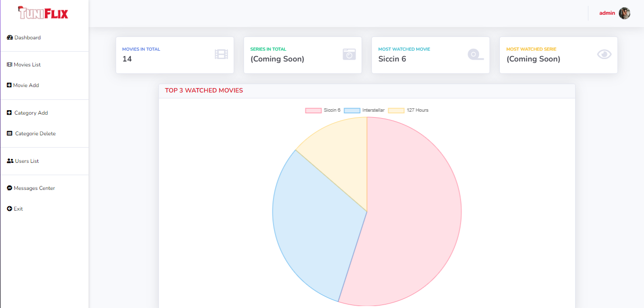This screenshot has width=644, height=308.
Task: Click the plus icon beside Movie Add
Action: [9, 86]
